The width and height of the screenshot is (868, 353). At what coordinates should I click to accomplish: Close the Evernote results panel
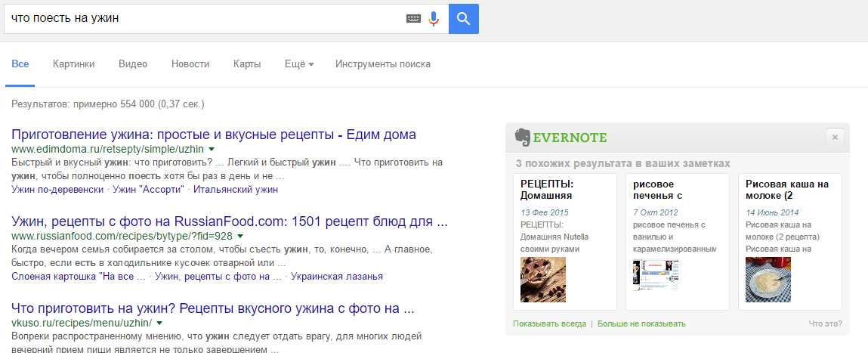[835, 137]
